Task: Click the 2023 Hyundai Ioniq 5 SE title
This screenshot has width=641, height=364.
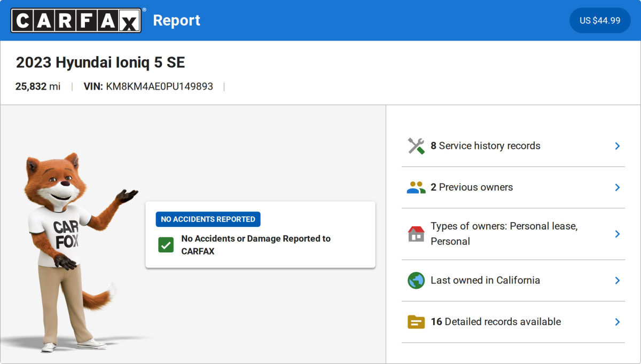Action: tap(100, 62)
